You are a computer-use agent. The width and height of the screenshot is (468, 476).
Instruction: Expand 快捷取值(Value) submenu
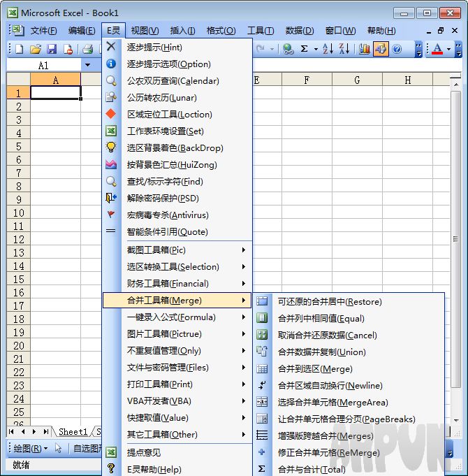177,418
